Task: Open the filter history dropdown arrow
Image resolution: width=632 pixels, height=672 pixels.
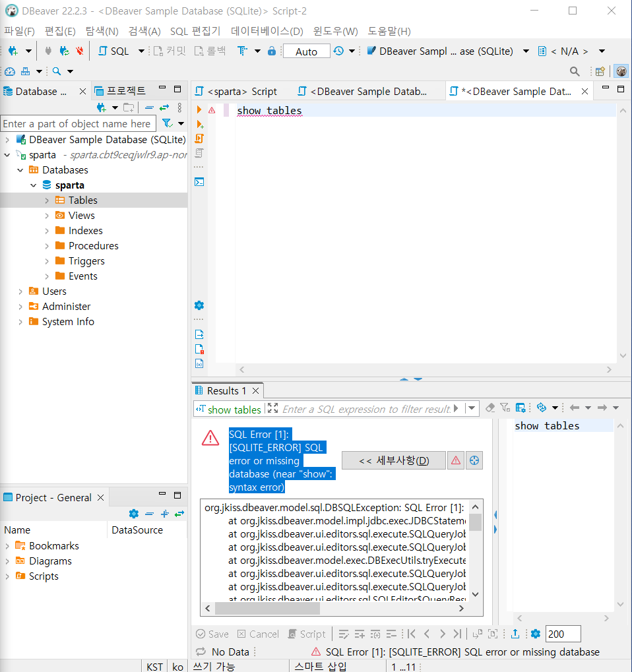Action: [472, 408]
